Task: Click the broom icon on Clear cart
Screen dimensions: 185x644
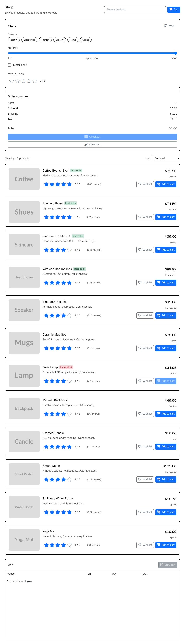Action: pos(86,144)
